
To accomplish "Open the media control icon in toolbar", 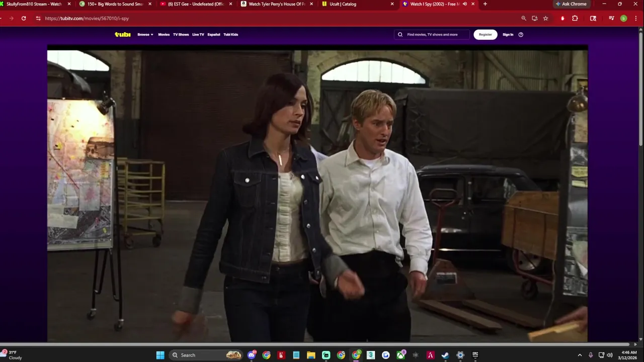I will tap(611, 18).
